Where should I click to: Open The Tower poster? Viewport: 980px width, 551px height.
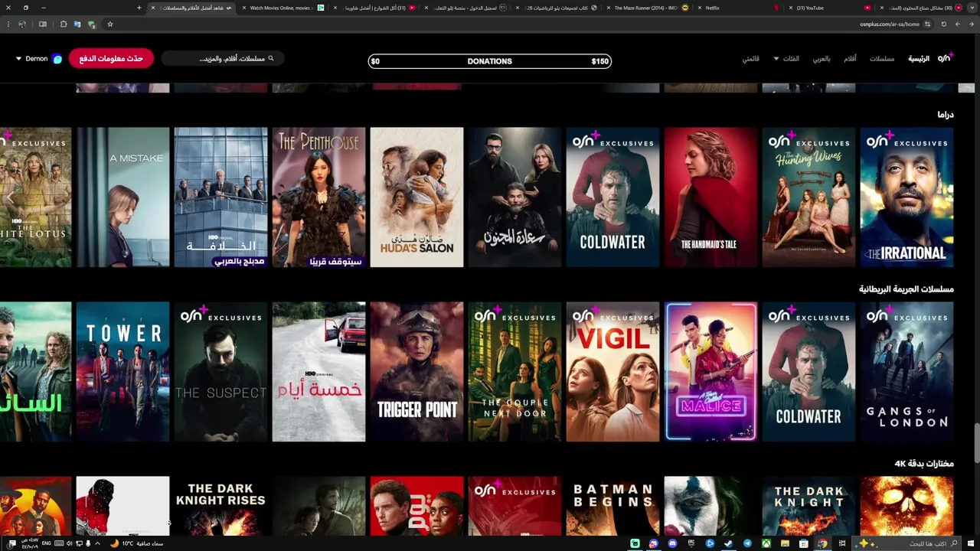pos(122,372)
